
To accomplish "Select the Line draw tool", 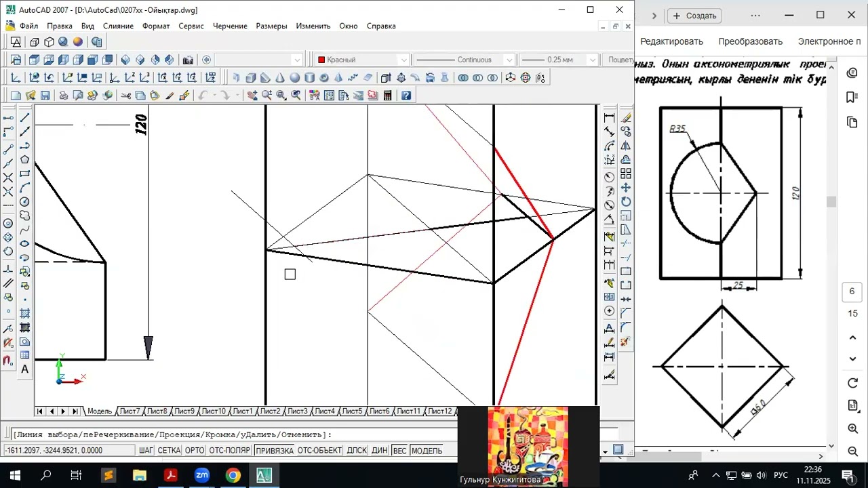I will pos(24,117).
